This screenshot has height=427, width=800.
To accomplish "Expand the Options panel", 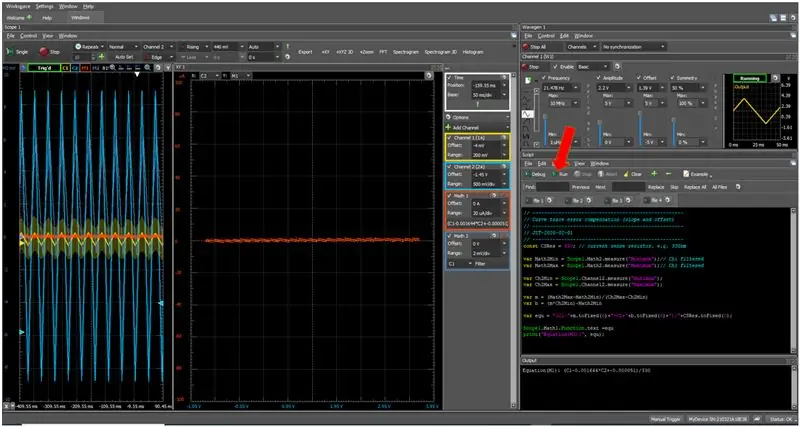I will (477, 117).
